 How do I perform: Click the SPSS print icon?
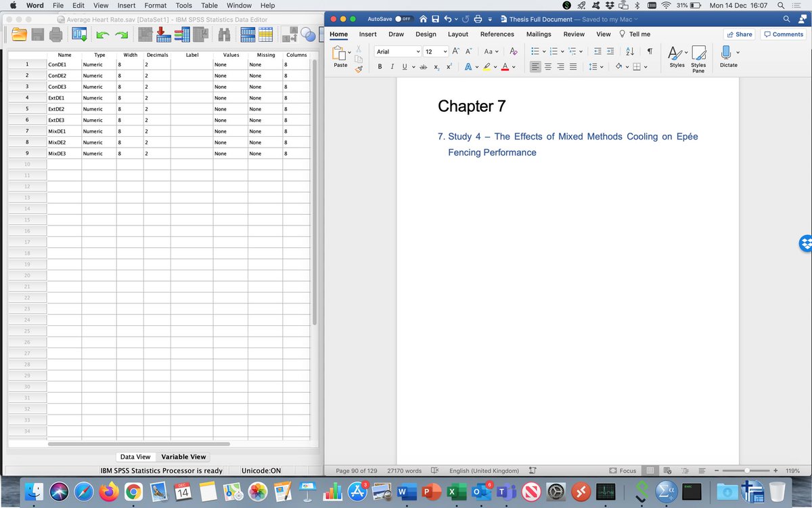[x=57, y=35]
